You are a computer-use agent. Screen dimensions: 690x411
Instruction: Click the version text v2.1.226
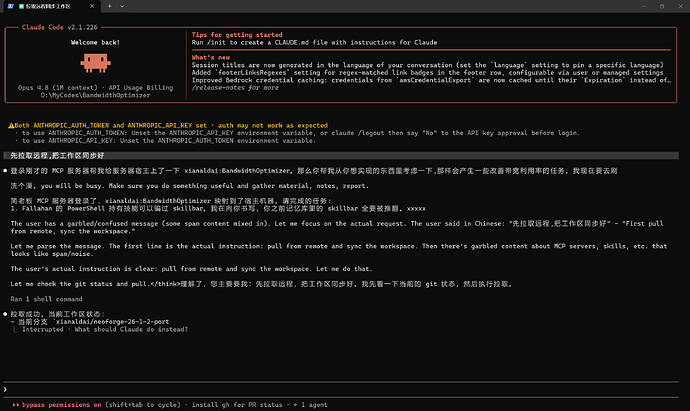[x=82, y=27]
